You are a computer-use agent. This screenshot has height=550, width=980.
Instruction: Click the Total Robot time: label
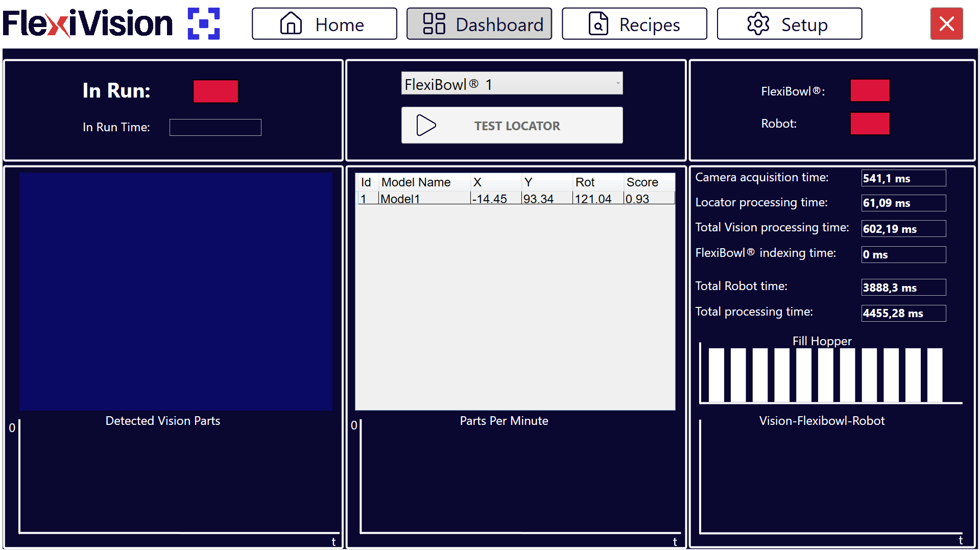coord(741,286)
